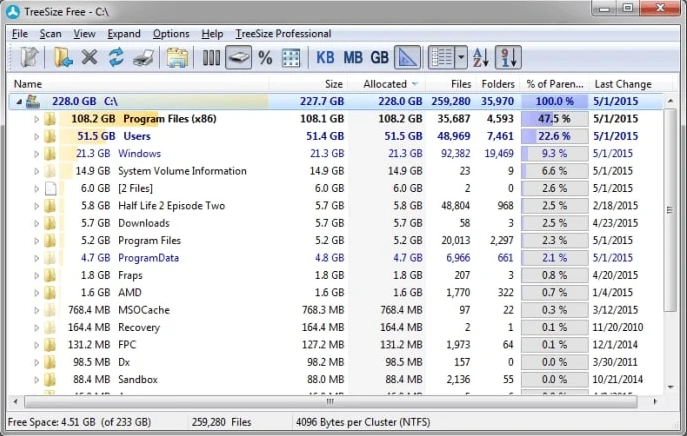Sort by size with 9-1 icon
Viewport: 687px width, 436px height.
pyautogui.click(x=508, y=57)
